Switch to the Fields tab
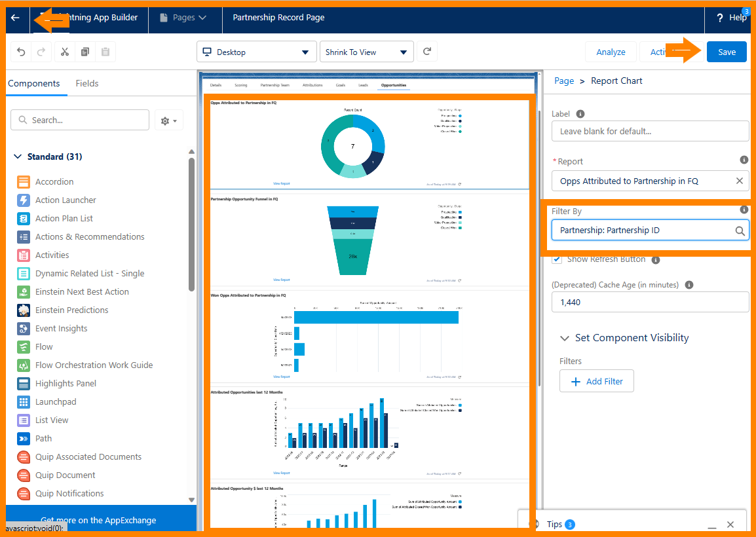This screenshot has height=537, width=756. 86,83
